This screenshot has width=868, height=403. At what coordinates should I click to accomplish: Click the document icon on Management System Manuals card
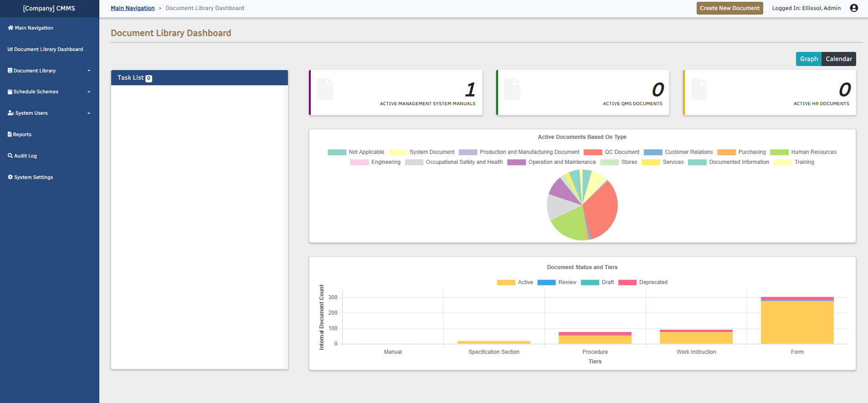(x=325, y=89)
